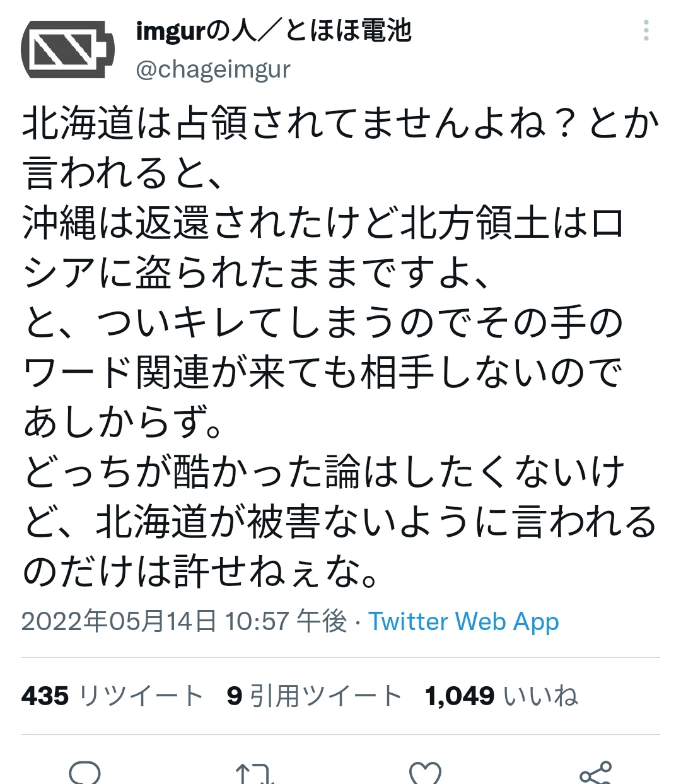View the 1,049 いいね list
The image size is (681, 784).
click(502, 696)
